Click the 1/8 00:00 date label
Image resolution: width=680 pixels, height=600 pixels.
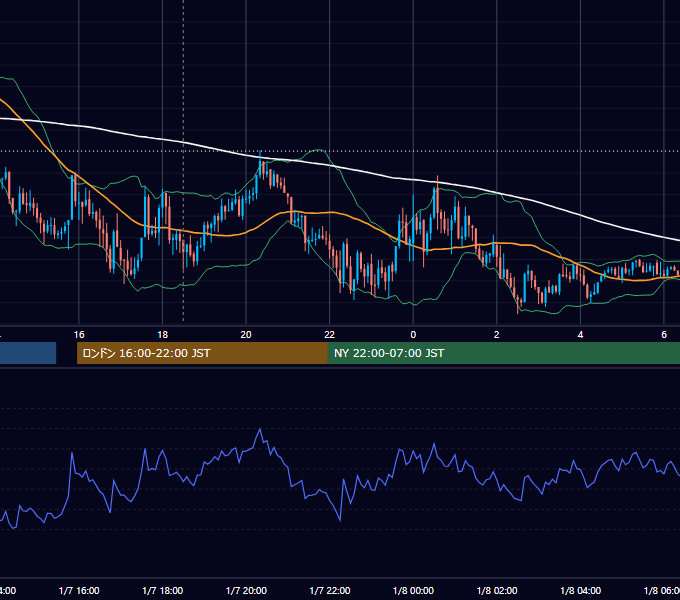pyautogui.click(x=413, y=590)
